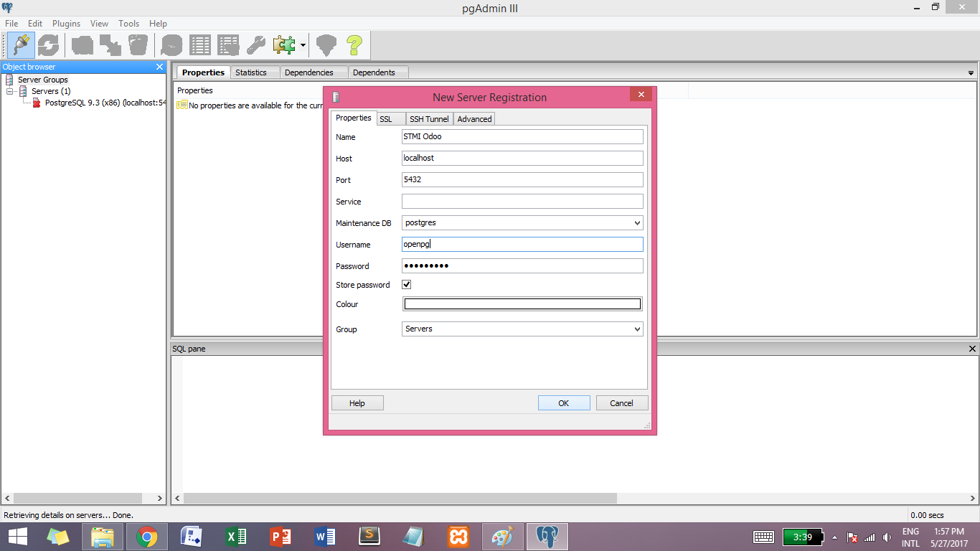This screenshot has height=551, width=980.
Task: Switch to the Advanced tab in dialog
Action: (x=474, y=119)
